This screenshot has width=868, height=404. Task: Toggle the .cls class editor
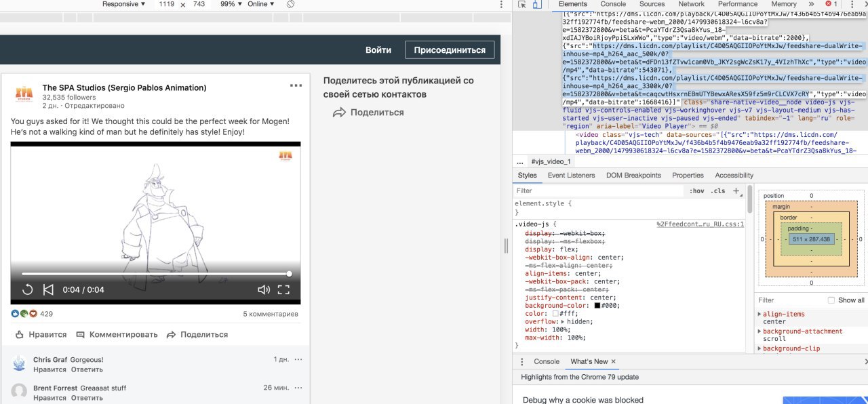717,191
